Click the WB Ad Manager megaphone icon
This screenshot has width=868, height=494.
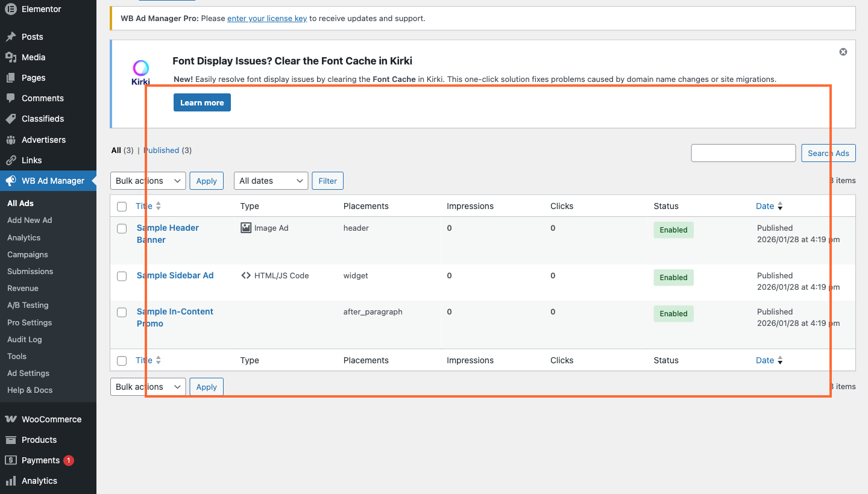tap(10, 180)
